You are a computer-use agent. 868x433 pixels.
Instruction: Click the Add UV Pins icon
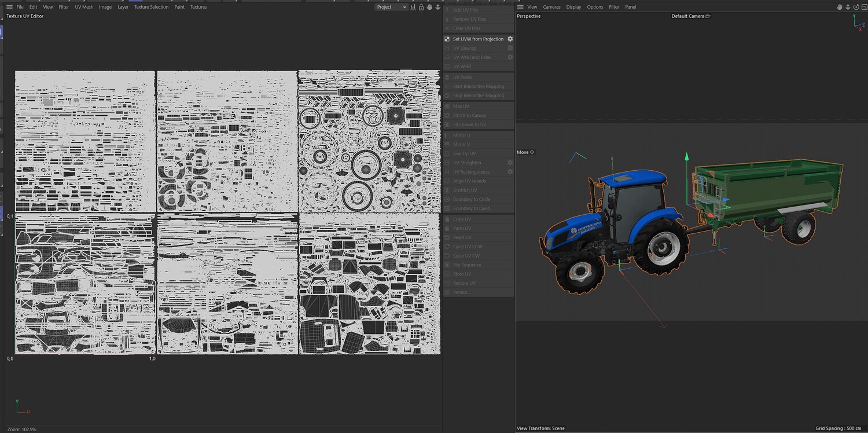[447, 10]
